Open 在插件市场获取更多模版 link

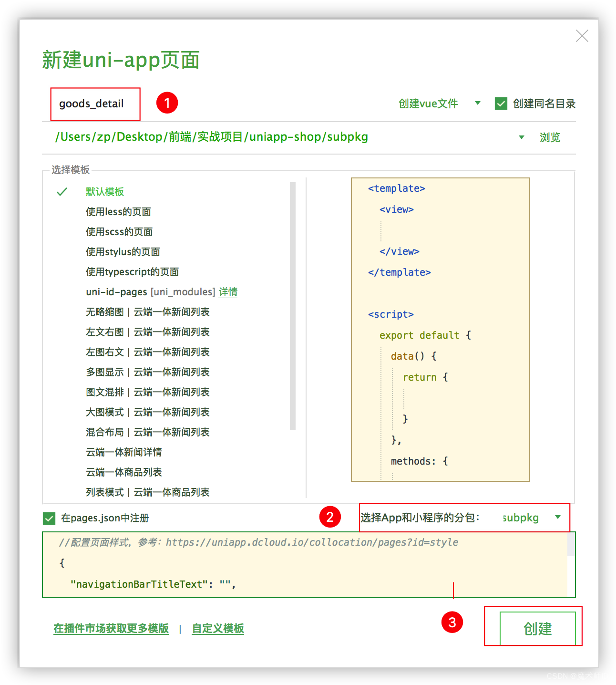click(x=111, y=629)
